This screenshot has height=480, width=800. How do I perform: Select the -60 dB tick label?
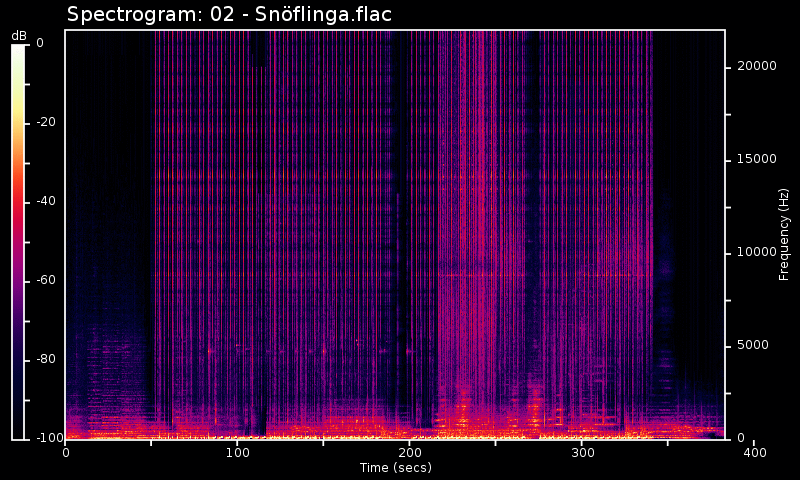point(46,280)
